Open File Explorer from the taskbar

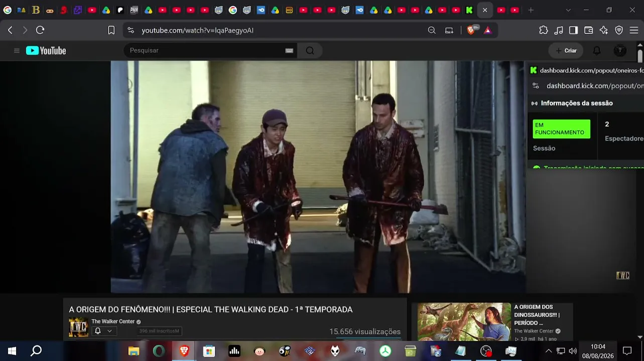pyautogui.click(x=134, y=351)
